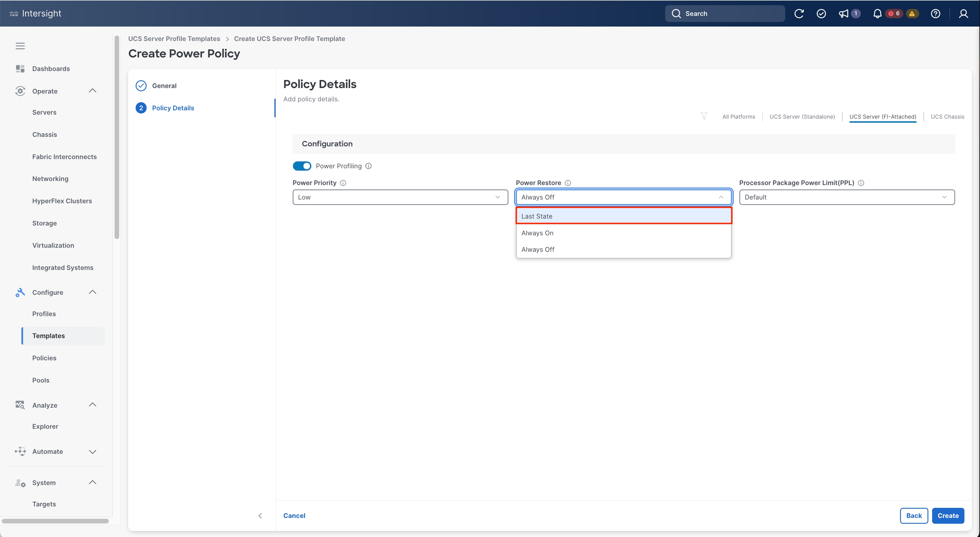The image size is (980, 537).
Task: Click the sidebar horizontal scrollbar
Action: pos(55,521)
